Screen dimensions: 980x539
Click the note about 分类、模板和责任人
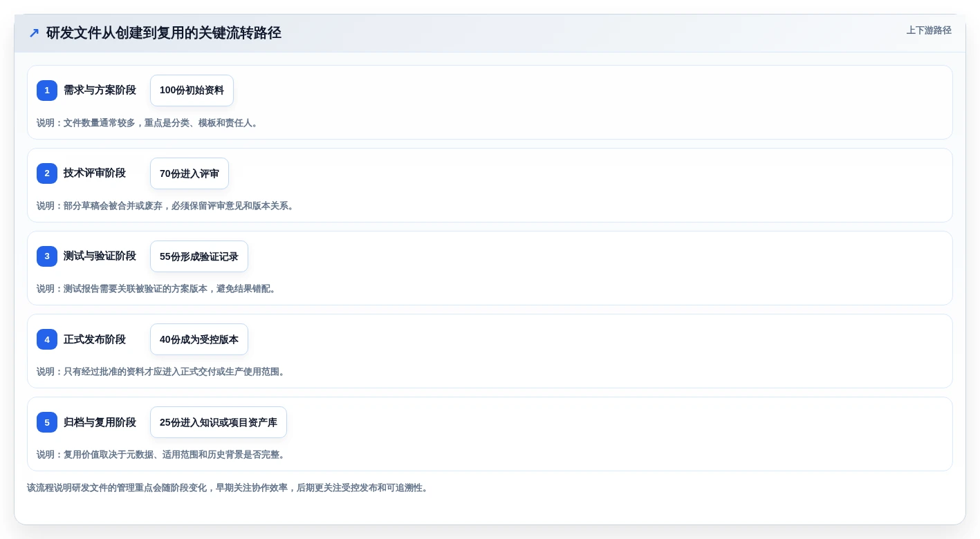(x=149, y=123)
